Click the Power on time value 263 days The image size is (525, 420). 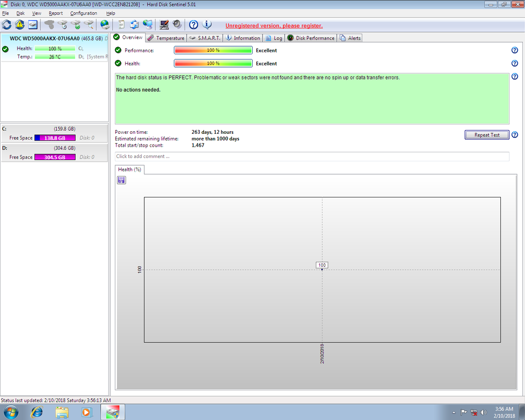coord(212,132)
